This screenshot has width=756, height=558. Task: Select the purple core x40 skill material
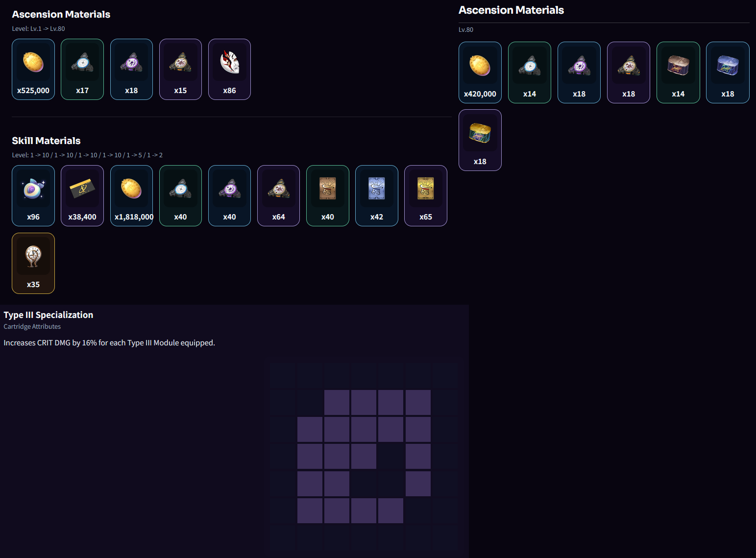(x=229, y=196)
